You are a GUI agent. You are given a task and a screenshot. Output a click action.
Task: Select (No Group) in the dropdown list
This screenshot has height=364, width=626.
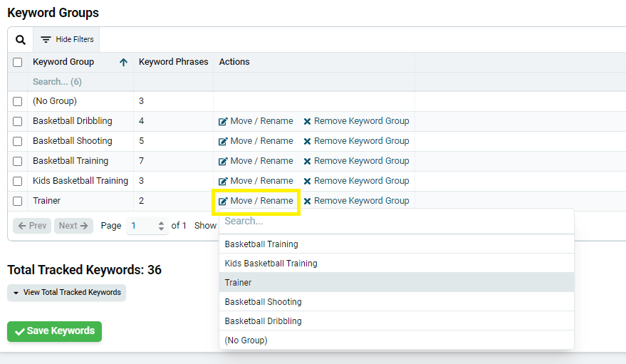[397, 340]
